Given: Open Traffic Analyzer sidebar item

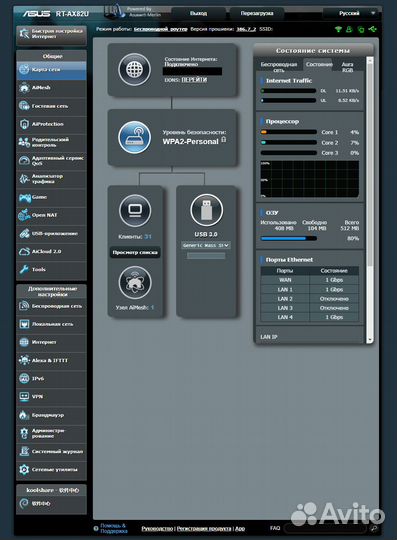Looking at the screenshot, I should point(51,179).
